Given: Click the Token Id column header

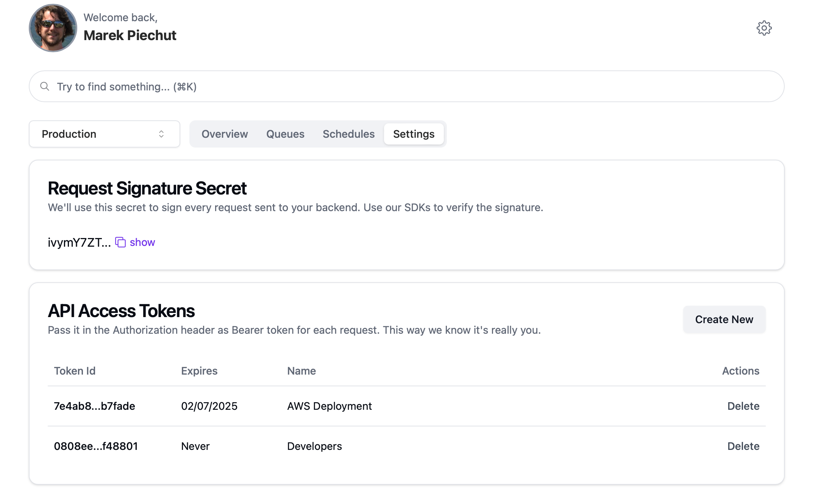Looking at the screenshot, I should 75,371.
